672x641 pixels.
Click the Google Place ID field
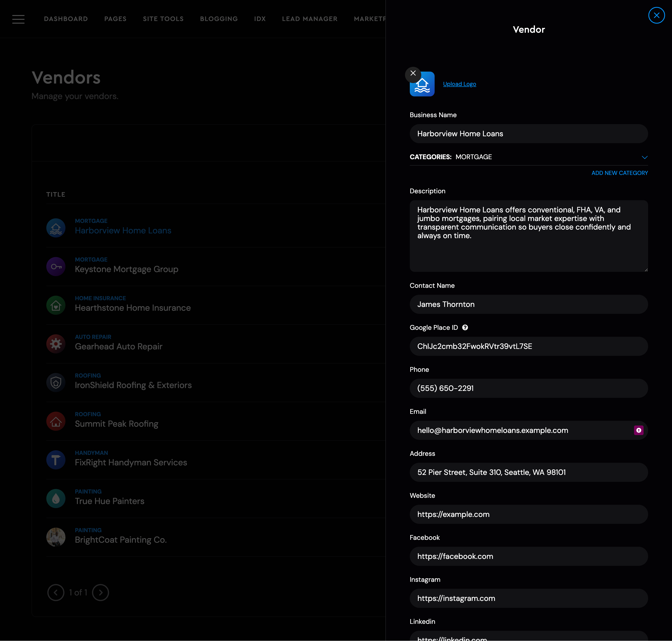click(528, 346)
